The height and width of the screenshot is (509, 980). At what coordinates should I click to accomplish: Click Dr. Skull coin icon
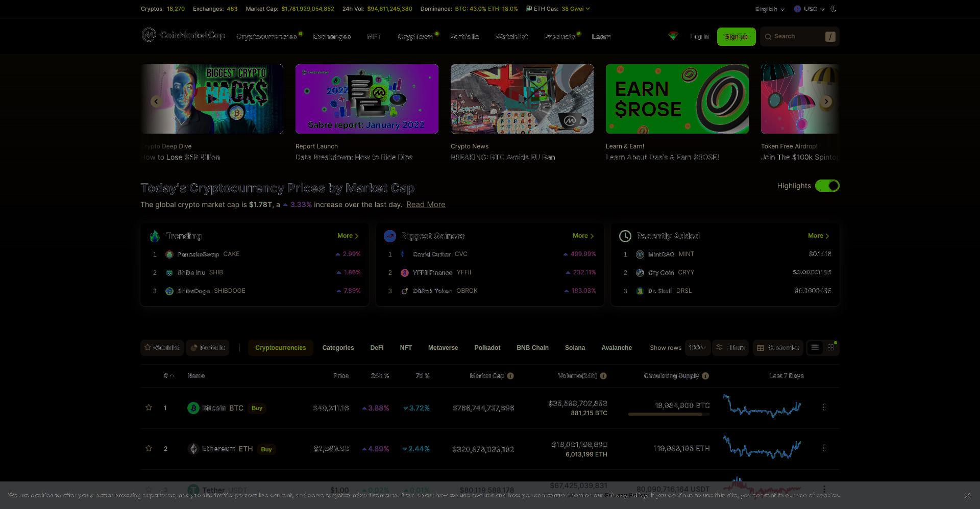pyautogui.click(x=640, y=291)
